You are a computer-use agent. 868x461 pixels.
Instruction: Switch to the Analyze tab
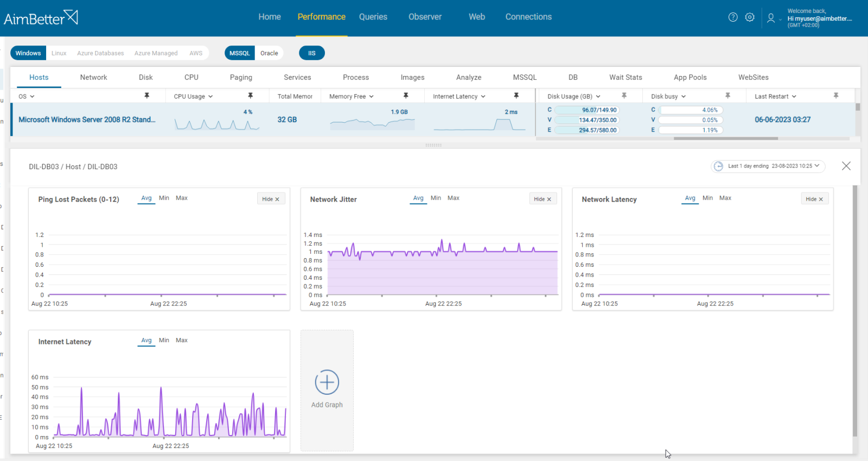[x=469, y=78]
